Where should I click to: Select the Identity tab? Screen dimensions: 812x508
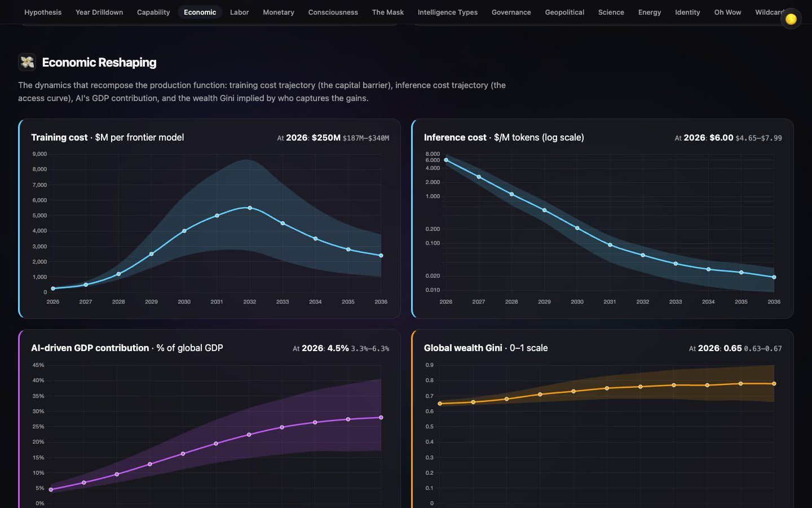pyautogui.click(x=687, y=12)
